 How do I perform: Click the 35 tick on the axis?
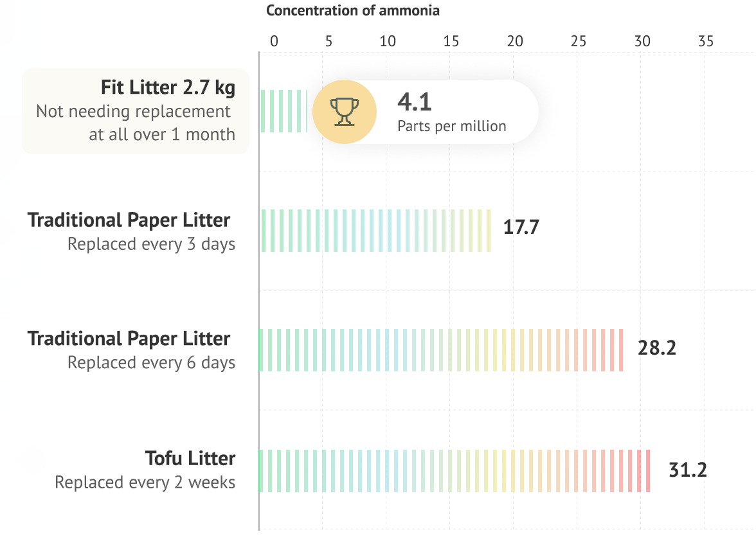pos(706,41)
